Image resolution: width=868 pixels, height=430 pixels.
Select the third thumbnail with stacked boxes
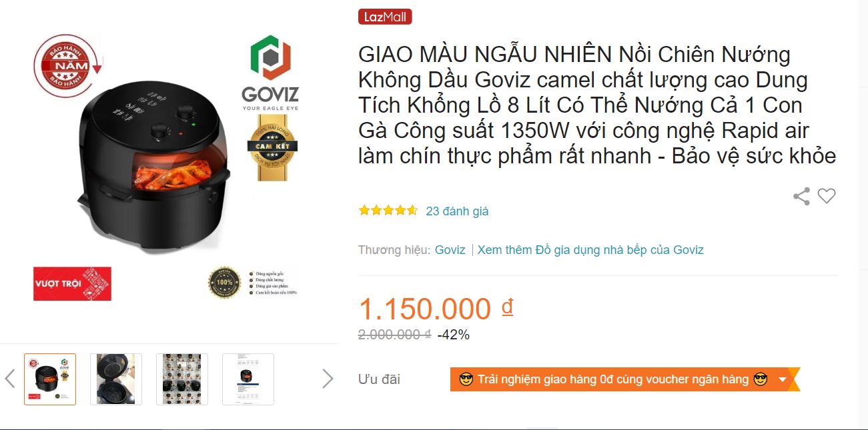pos(182,379)
